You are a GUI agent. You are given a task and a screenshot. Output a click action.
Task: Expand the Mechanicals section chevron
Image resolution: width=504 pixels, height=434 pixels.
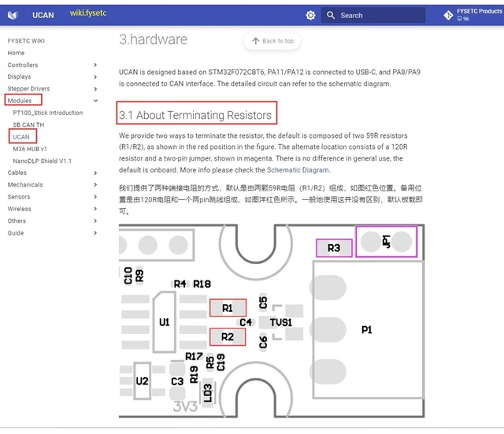pos(95,185)
